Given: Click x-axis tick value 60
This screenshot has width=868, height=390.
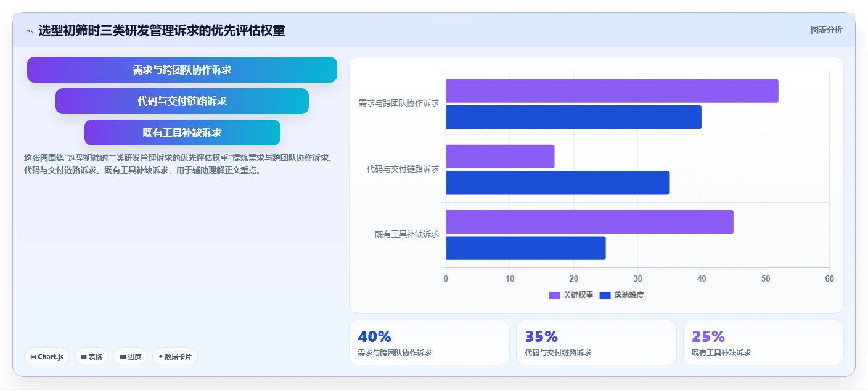Looking at the screenshot, I should click(x=829, y=279).
